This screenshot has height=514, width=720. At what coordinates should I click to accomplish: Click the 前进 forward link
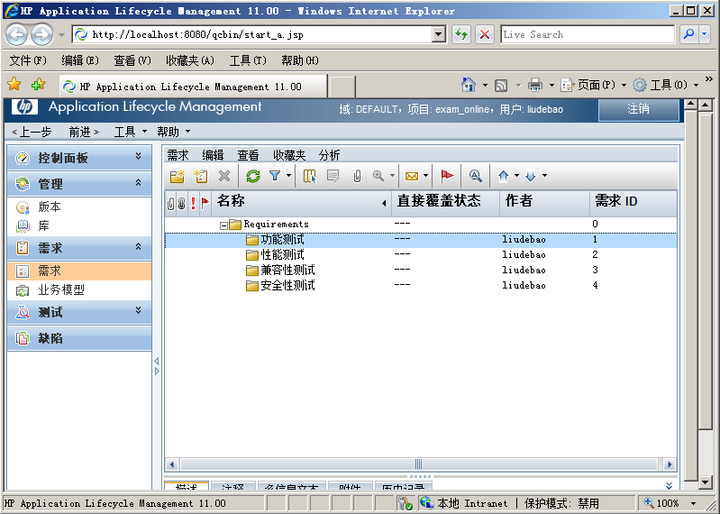tap(84, 132)
